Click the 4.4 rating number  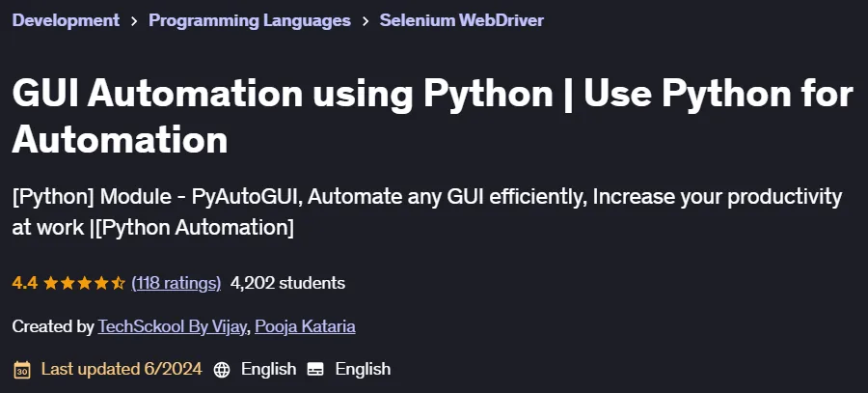point(24,283)
